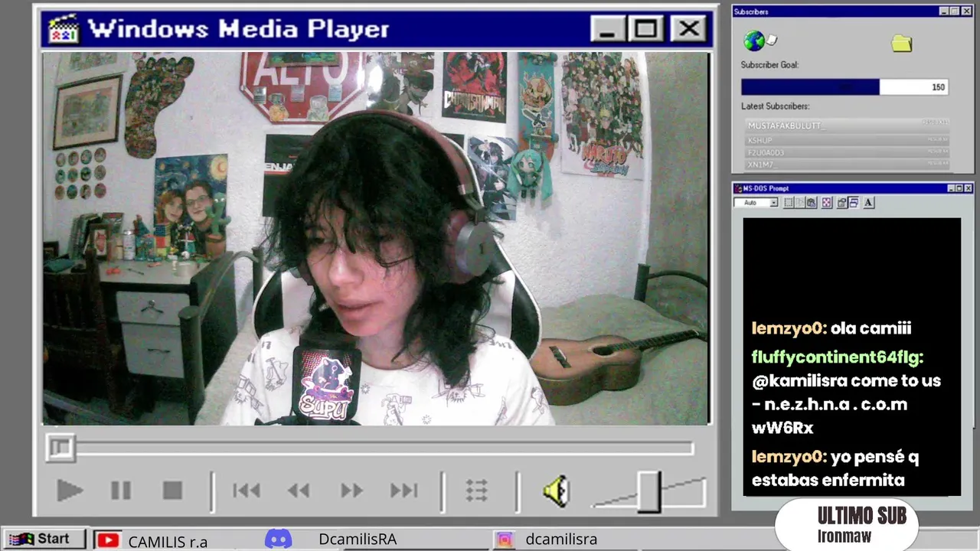Click the Paste icon in MS-DOS toolbar
The image size is (980, 551).
pyautogui.click(x=812, y=203)
